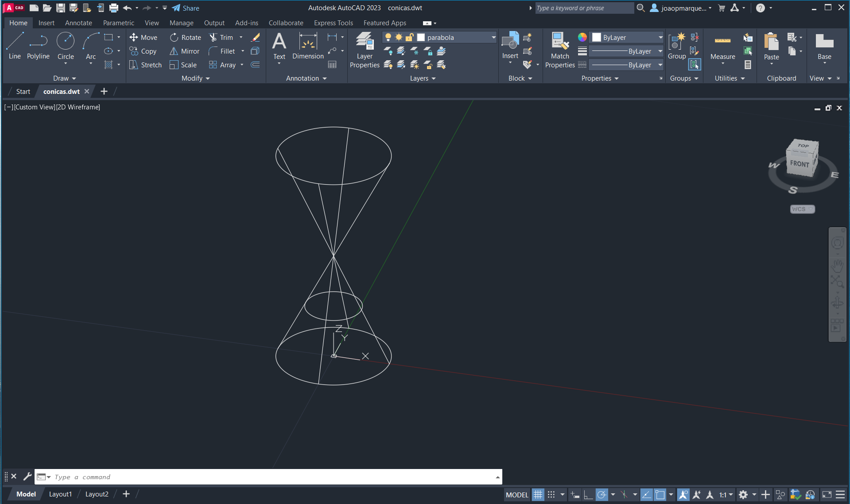Image resolution: width=850 pixels, height=504 pixels.
Task: Click Match Properties tool
Action: (560, 50)
